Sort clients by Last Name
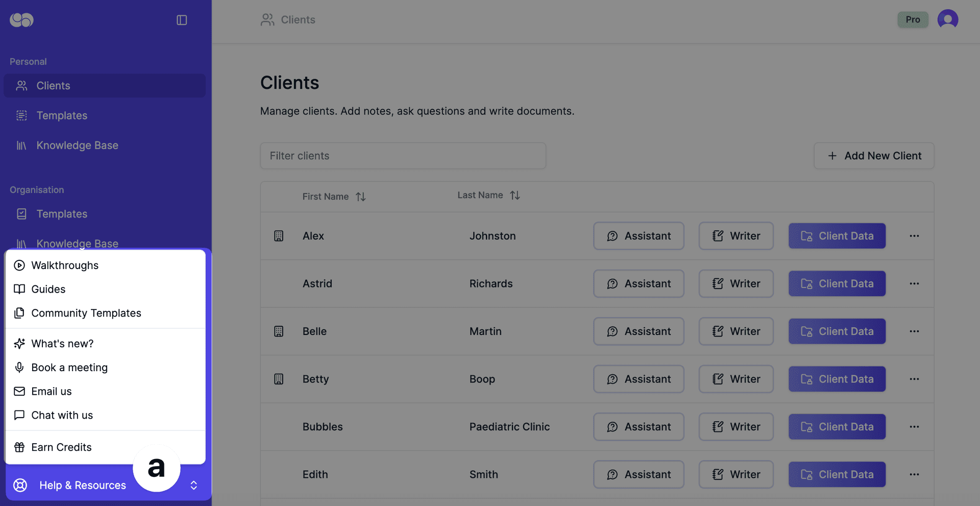The image size is (980, 506). coord(514,195)
